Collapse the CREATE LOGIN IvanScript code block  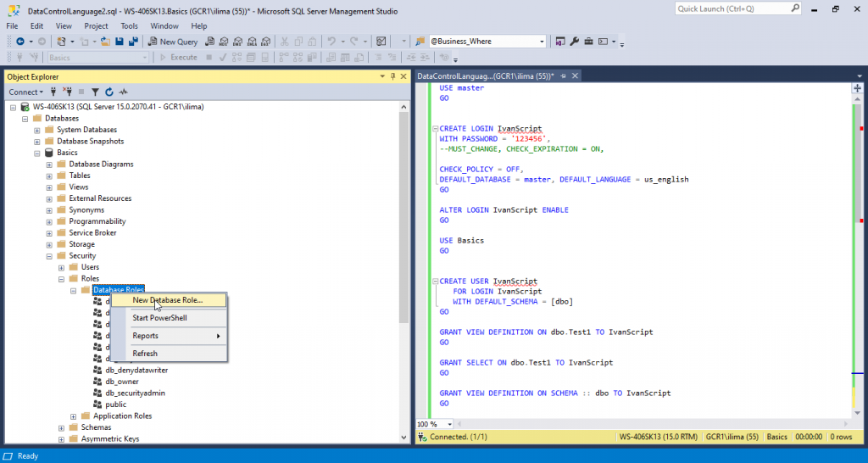click(435, 129)
